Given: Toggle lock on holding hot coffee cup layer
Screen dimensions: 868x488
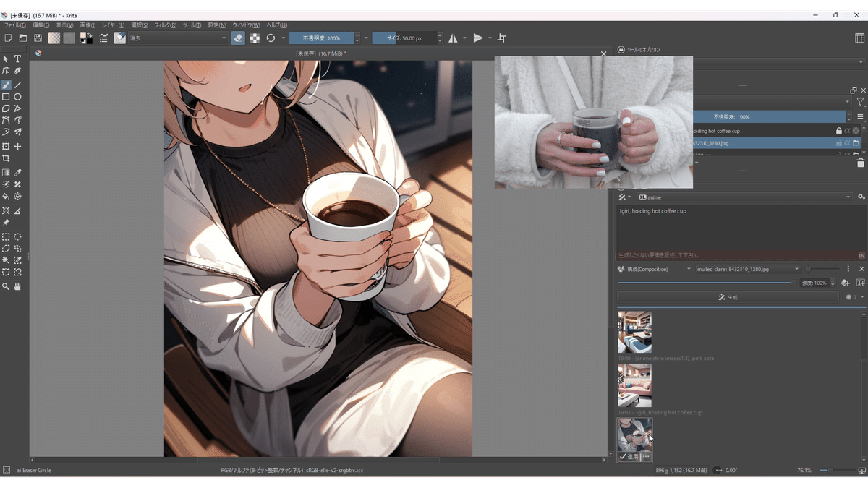Looking at the screenshot, I should [838, 131].
